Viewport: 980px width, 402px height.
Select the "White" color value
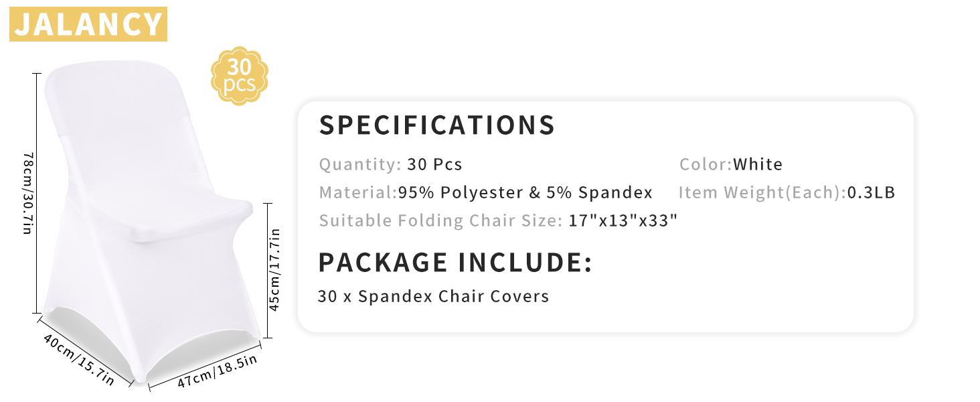tap(758, 164)
